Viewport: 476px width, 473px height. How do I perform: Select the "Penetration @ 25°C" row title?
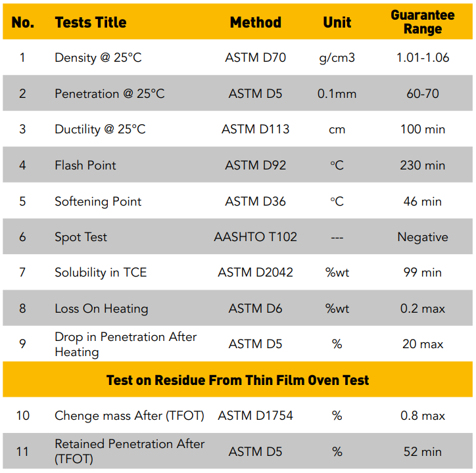click(x=110, y=93)
